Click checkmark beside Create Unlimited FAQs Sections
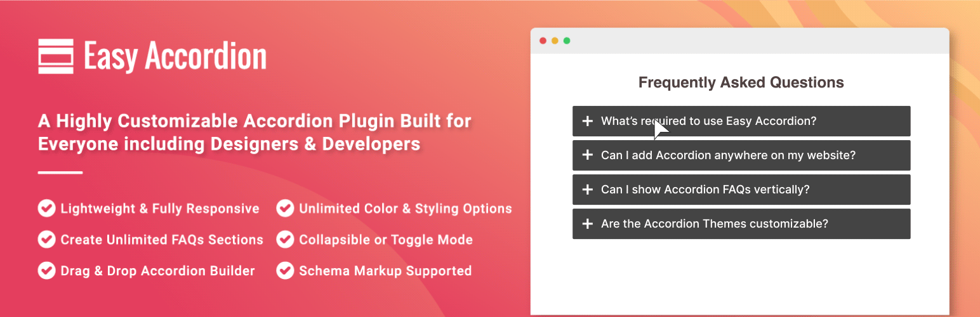The image size is (980, 317). (x=46, y=239)
